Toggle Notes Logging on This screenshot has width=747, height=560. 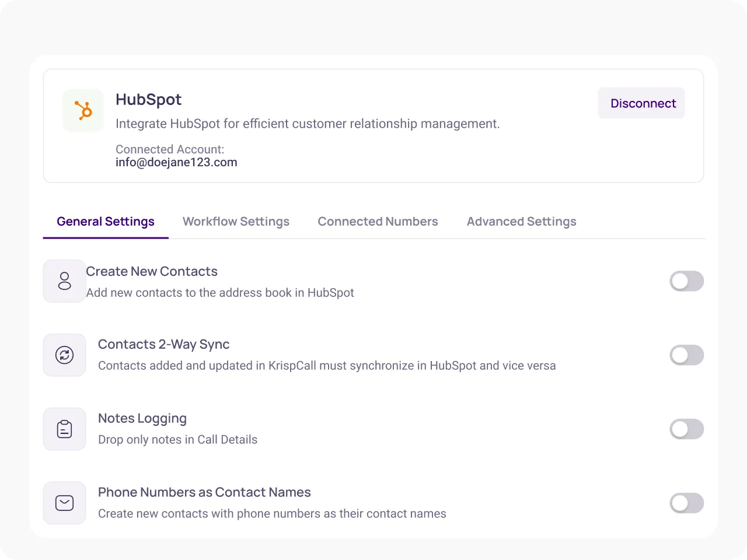(686, 429)
